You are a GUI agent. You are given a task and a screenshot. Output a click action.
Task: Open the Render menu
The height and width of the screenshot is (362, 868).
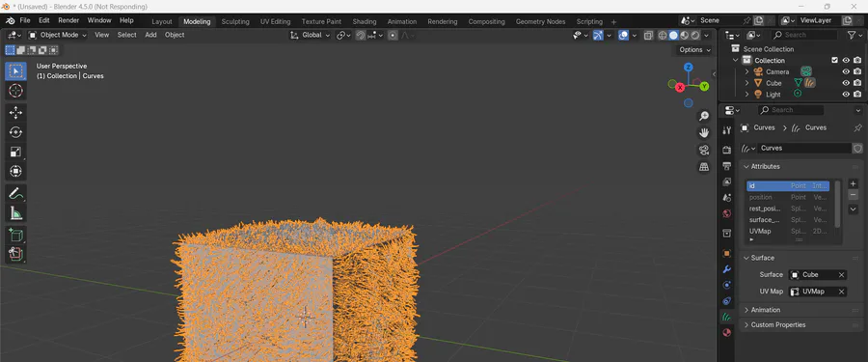68,20
